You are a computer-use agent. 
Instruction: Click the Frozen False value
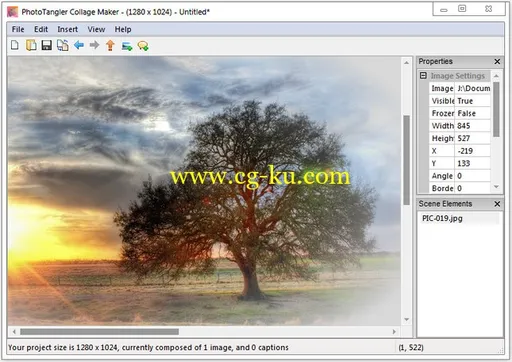[x=473, y=113]
